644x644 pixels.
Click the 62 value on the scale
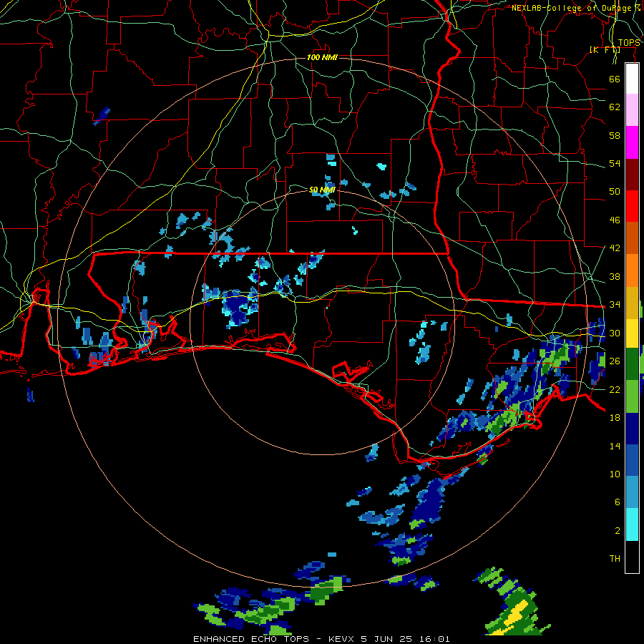[x=615, y=107]
